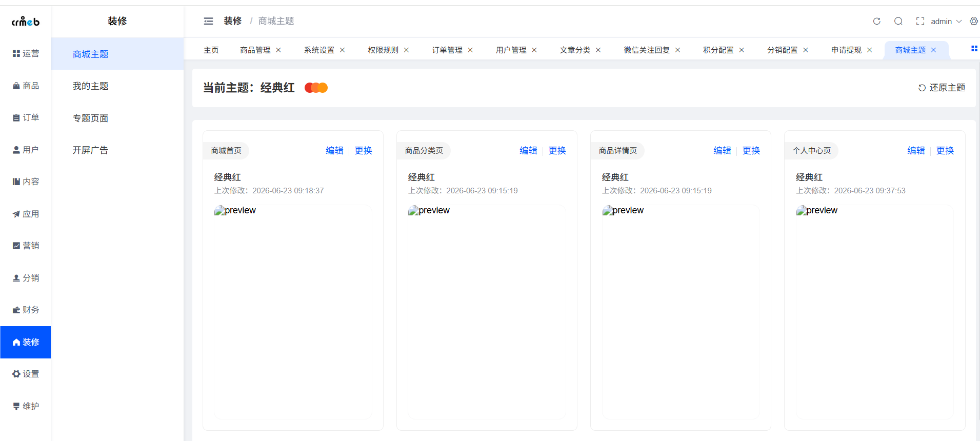Close the 订单管理 tab

[x=470, y=50]
